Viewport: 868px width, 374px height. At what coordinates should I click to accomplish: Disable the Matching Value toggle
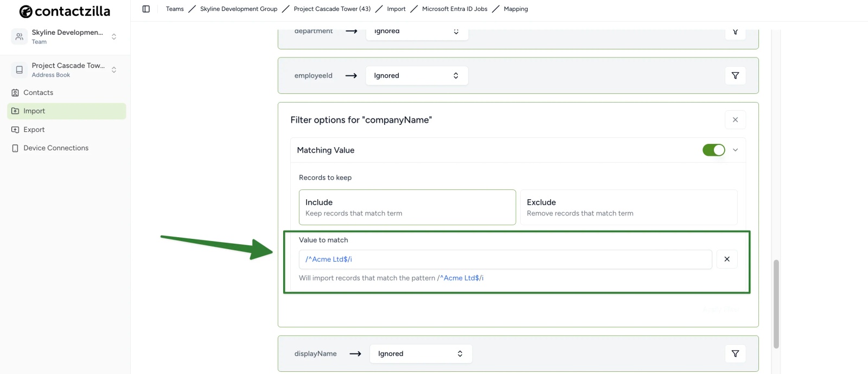(713, 149)
